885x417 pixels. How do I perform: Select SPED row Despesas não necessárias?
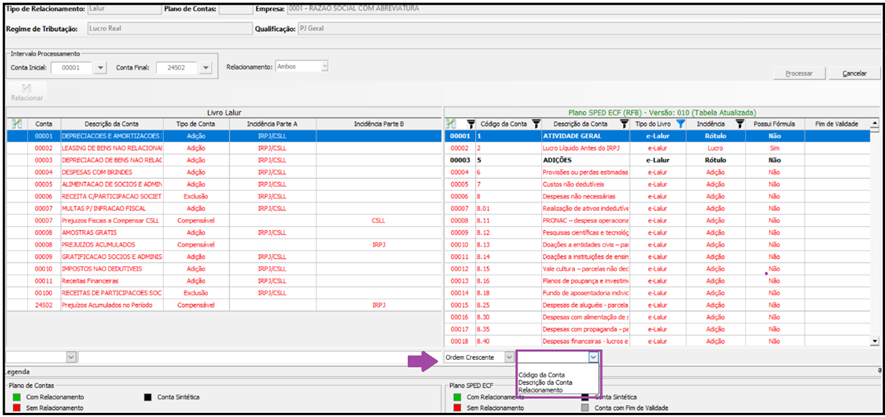658,196
